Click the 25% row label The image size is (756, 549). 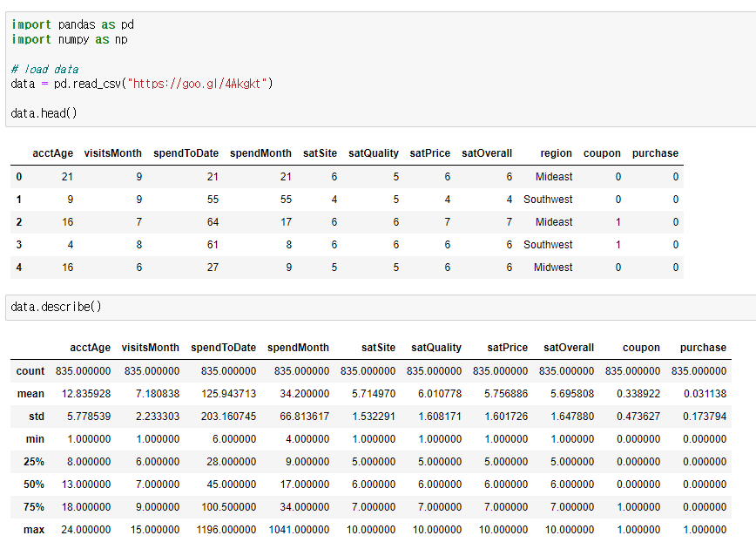point(34,462)
